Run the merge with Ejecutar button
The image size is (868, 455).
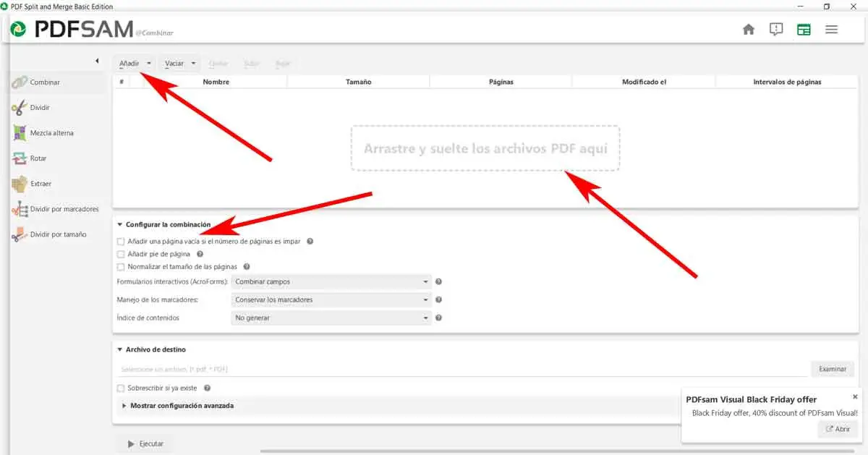pos(145,443)
